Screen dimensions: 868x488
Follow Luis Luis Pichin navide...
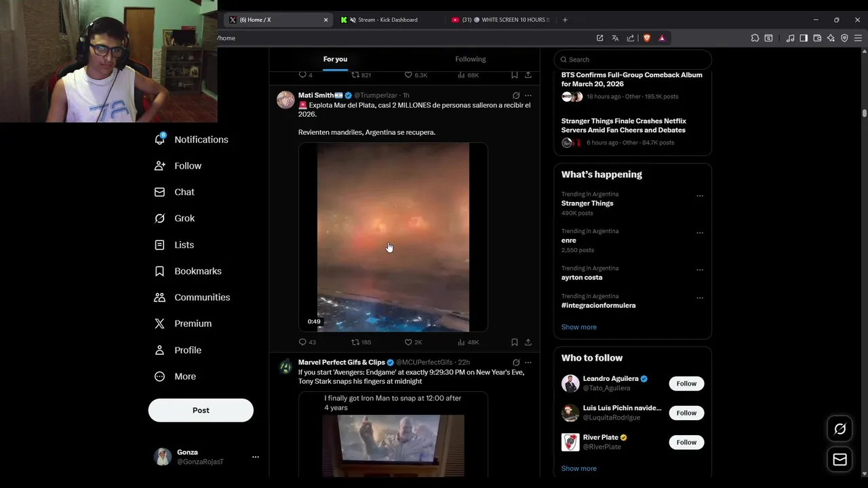pos(686,413)
